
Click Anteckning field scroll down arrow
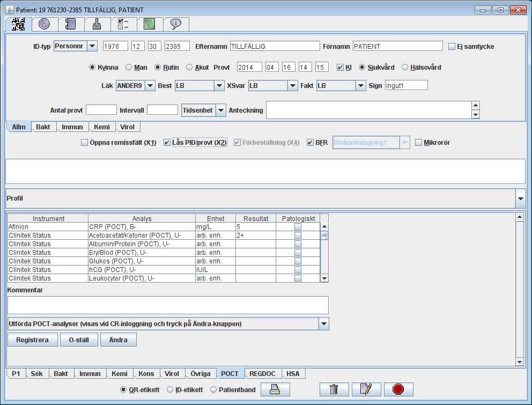point(476,114)
